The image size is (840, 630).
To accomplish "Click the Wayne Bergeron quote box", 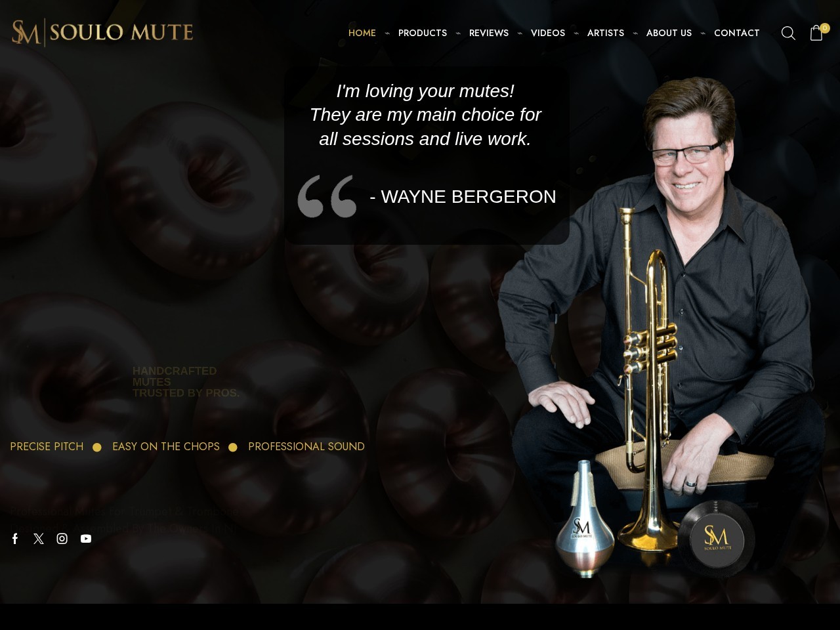I will coord(427,155).
